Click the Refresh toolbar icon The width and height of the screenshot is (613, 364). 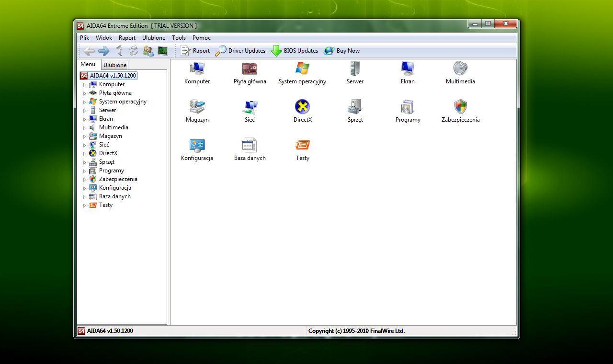(x=133, y=51)
